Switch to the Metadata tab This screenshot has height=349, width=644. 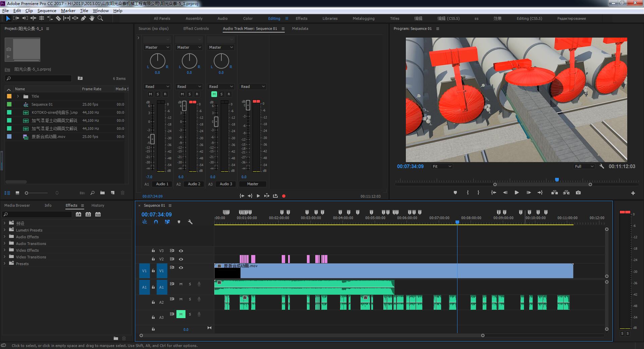(300, 29)
